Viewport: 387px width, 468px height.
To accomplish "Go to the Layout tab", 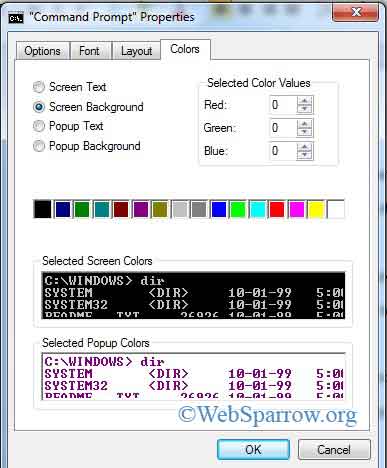I will point(136,51).
